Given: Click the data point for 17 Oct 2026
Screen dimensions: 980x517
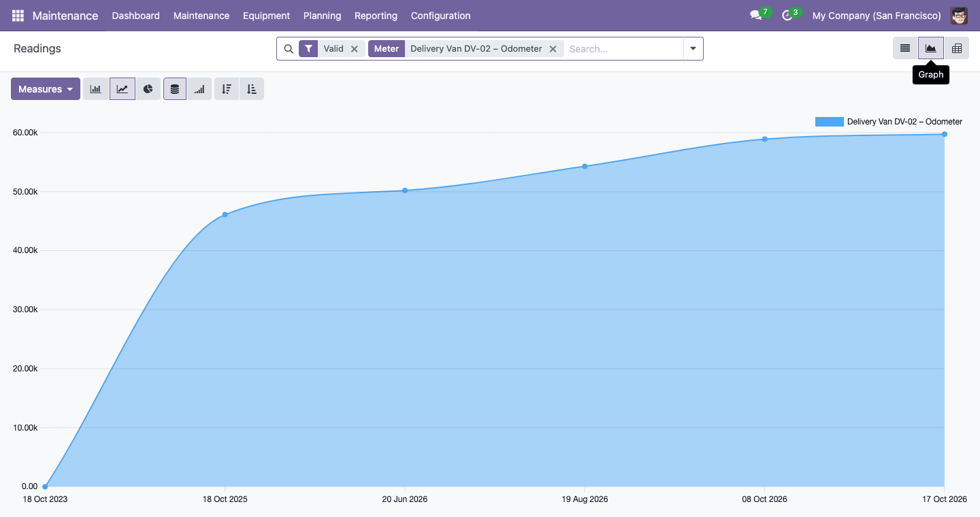Looking at the screenshot, I should click(945, 134).
